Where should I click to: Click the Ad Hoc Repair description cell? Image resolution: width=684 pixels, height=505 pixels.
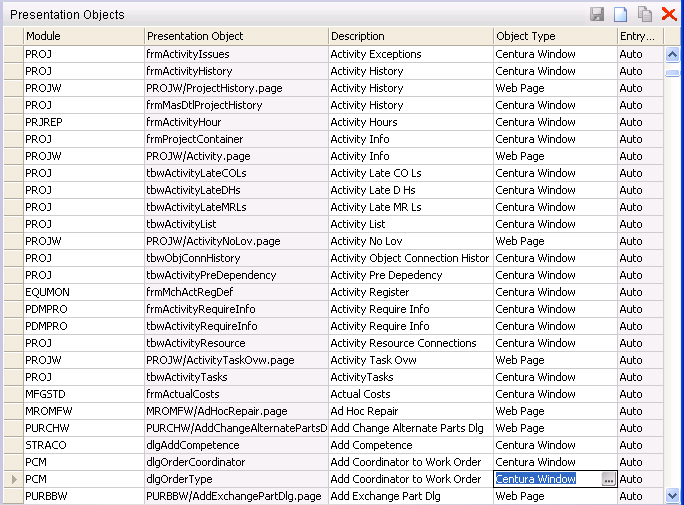pos(410,411)
